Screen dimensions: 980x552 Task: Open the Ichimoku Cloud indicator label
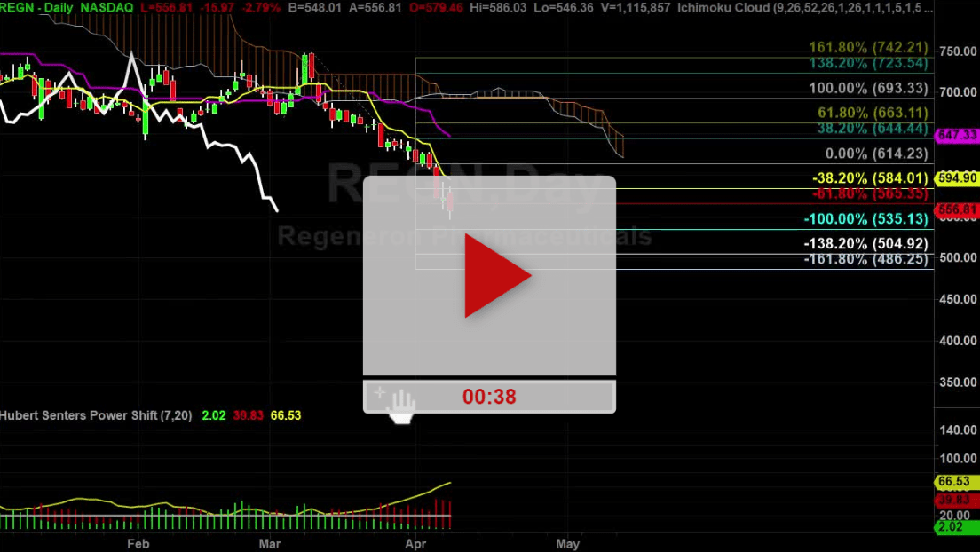pos(805,7)
